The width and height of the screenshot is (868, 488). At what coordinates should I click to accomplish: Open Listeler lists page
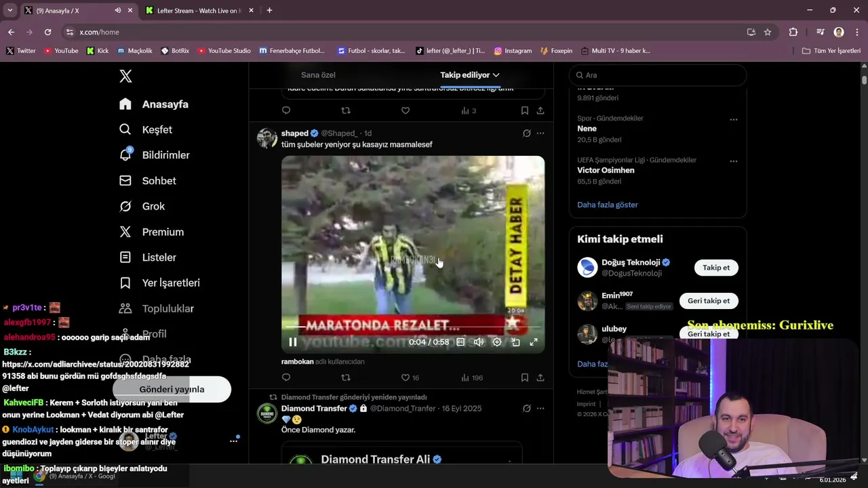click(148, 258)
